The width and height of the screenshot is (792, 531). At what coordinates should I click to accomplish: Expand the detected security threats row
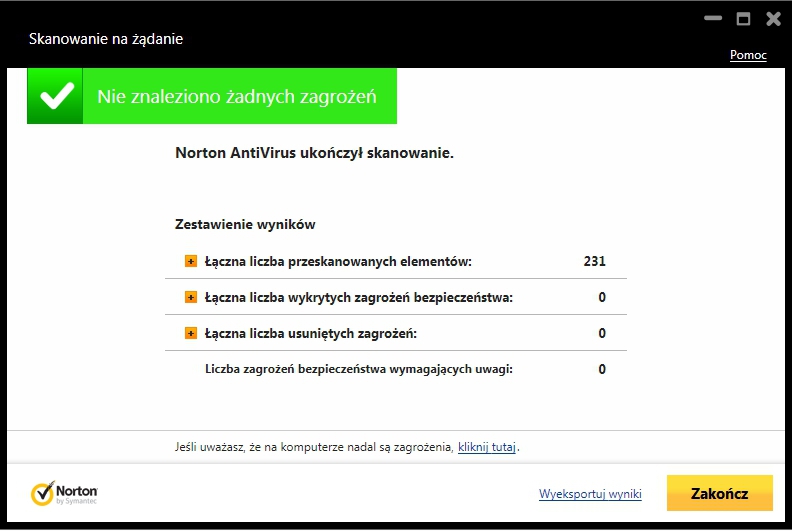tap(190, 297)
